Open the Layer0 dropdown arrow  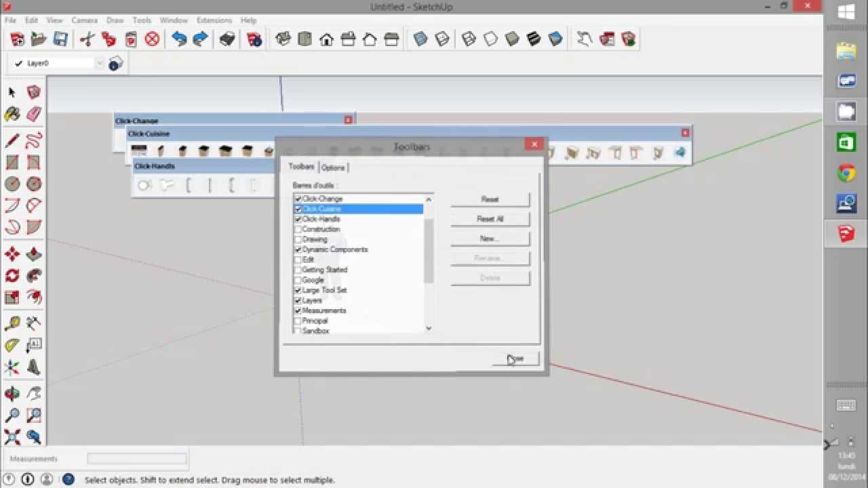[99, 63]
